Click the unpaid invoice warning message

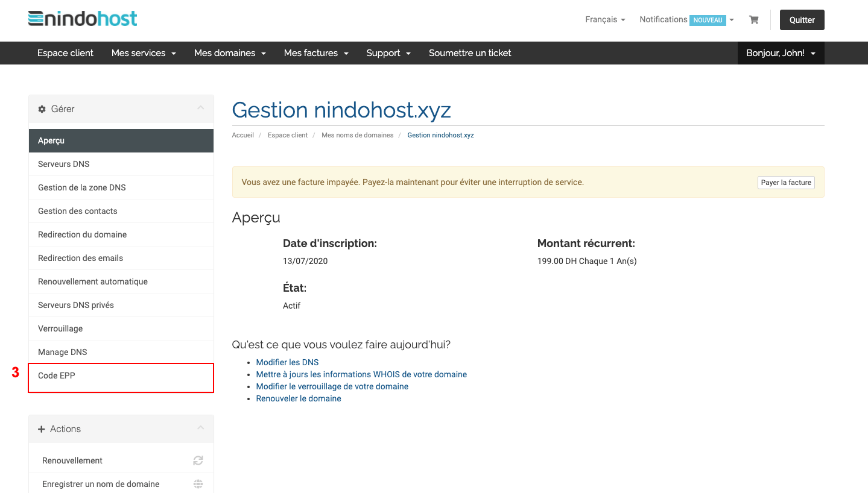[413, 182]
